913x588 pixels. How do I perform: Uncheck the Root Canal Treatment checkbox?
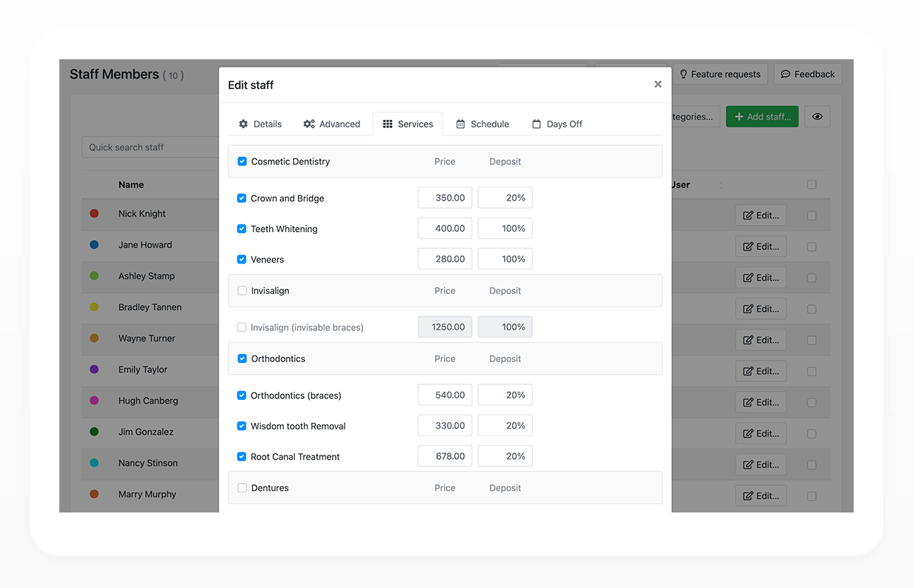(242, 457)
